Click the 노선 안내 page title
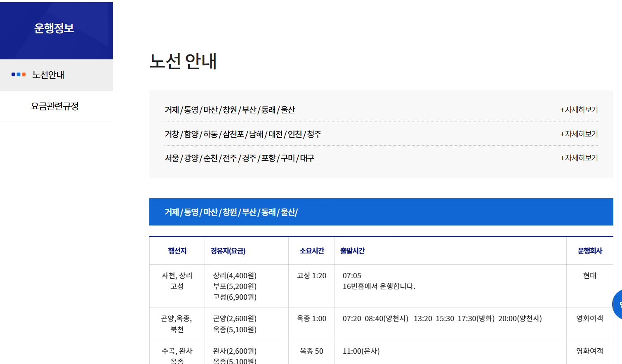The height and width of the screenshot is (364, 622). pyautogui.click(x=183, y=61)
